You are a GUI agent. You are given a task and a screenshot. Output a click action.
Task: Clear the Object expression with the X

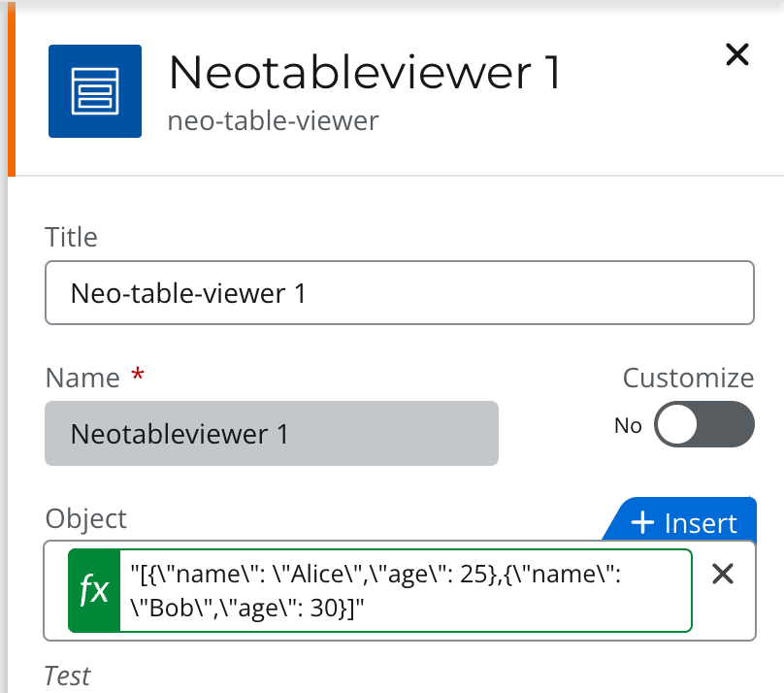tap(723, 575)
